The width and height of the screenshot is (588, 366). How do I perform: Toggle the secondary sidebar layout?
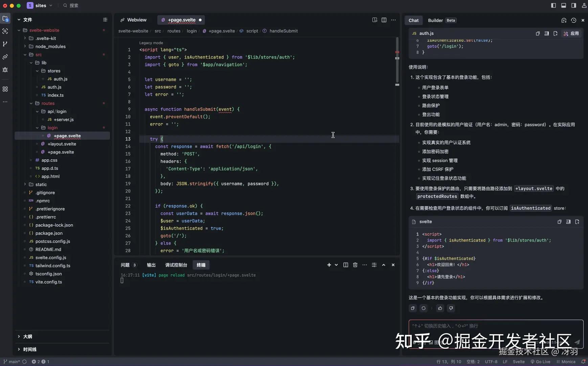pyautogui.click(x=573, y=5)
